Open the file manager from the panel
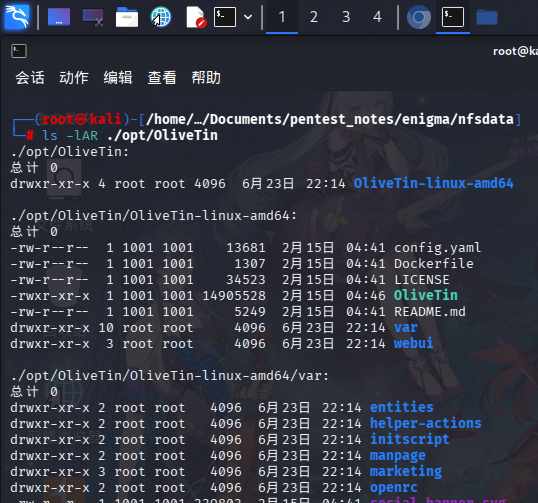This screenshot has height=503, width=538. click(127, 17)
